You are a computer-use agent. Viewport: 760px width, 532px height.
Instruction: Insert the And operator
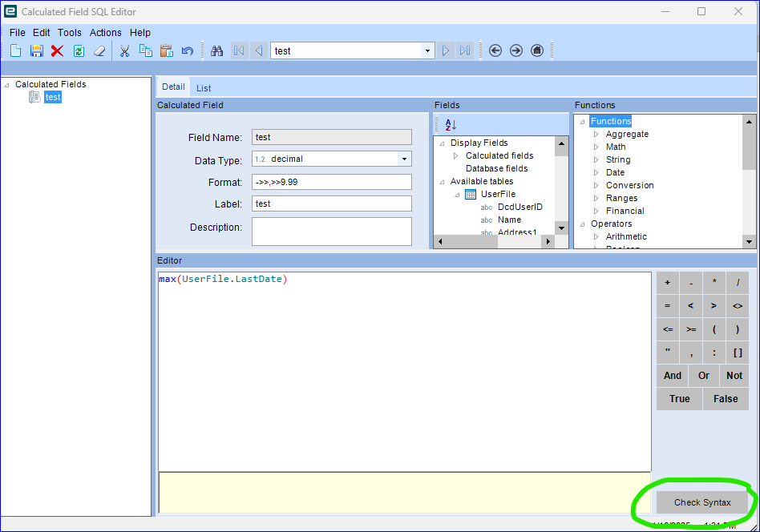click(673, 376)
